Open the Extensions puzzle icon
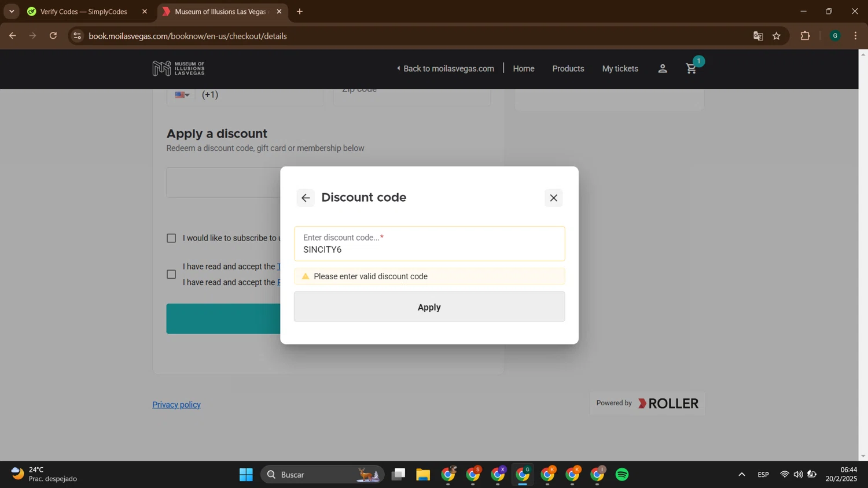This screenshot has width=868, height=488. tap(806, 36)
